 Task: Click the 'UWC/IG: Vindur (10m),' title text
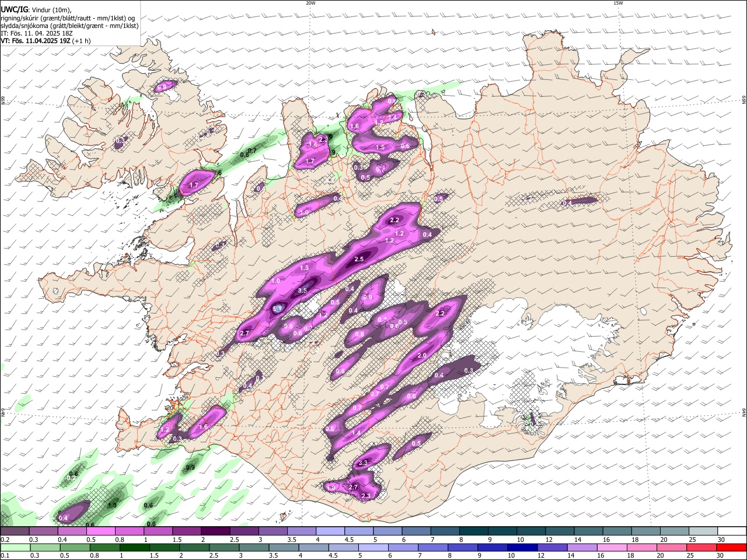coord(36,9)
